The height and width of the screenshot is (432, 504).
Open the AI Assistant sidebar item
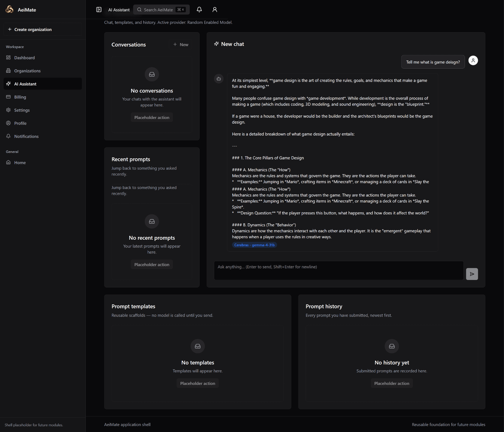point(43,84)
